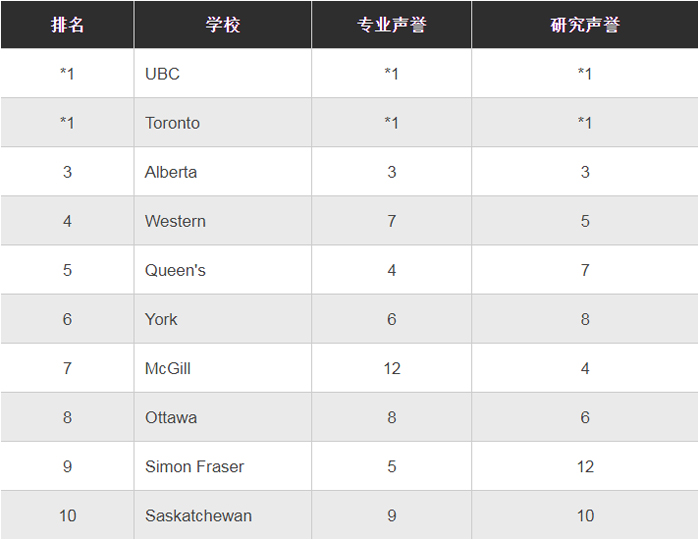Click Western's 专业声誉 value of 7
Viewport: 698px width, 540px height.
pos(392,221)
